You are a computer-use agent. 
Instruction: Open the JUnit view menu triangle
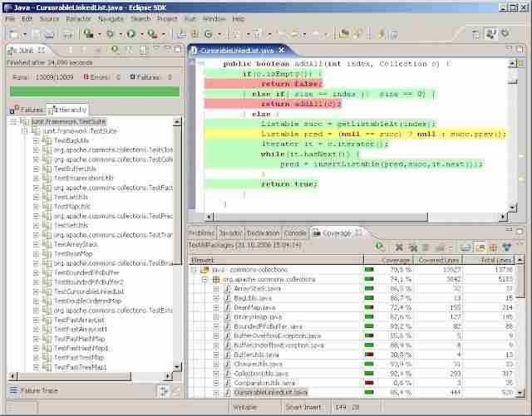[x=156, y=49]
